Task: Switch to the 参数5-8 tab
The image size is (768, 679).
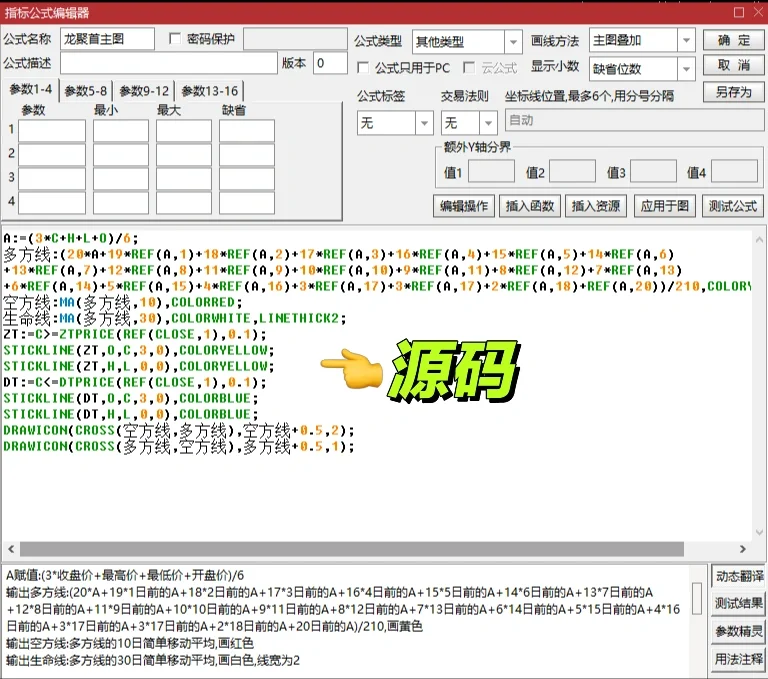Action: [x=86, y=91]
